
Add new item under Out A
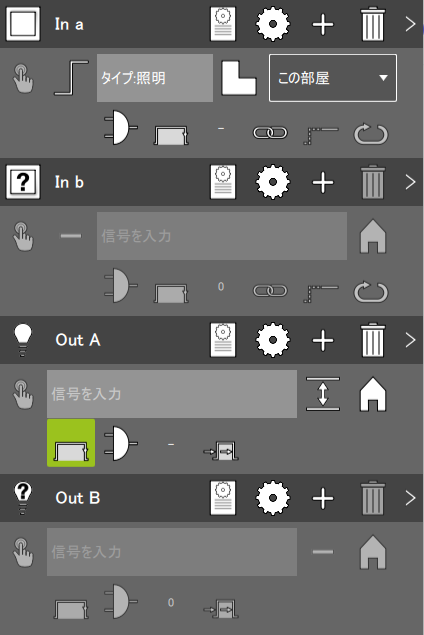click(323, 340)
